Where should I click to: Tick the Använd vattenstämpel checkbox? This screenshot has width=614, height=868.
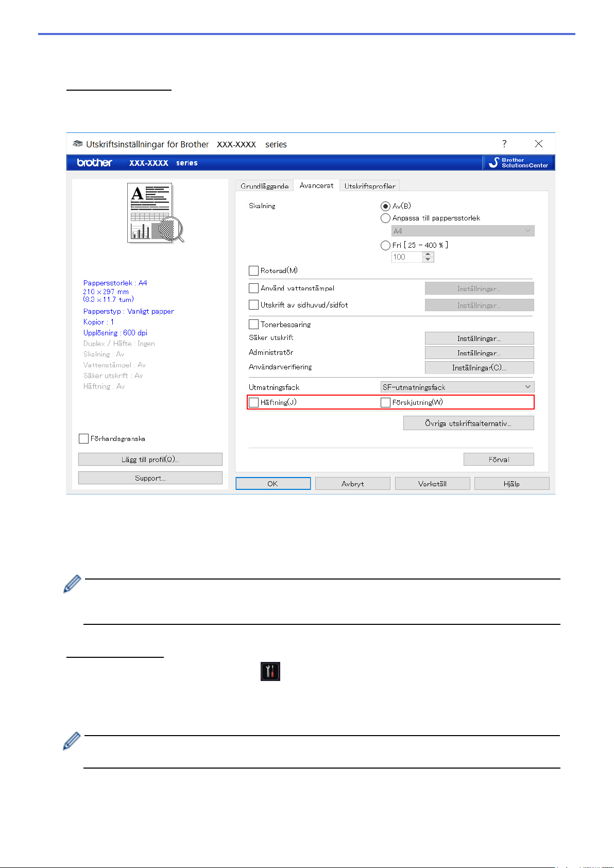[x=253, y=288]
